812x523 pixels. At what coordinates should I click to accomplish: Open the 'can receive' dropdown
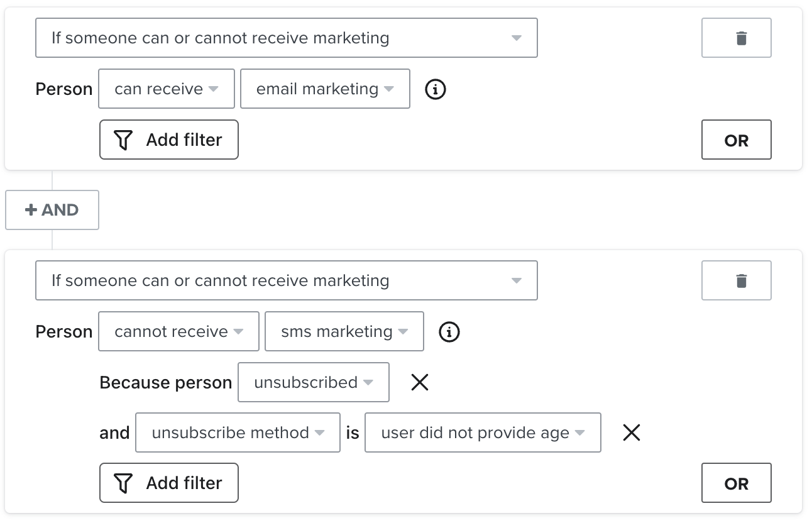tap(167, 89)
